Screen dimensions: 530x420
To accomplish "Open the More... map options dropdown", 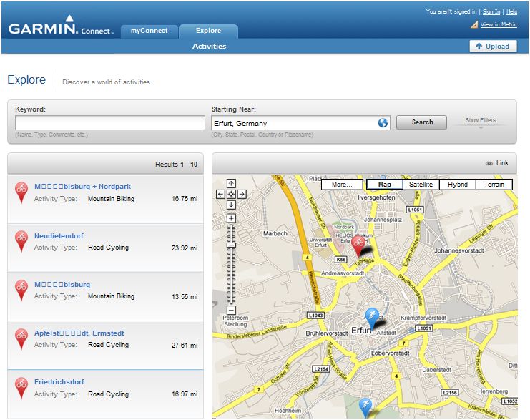I will pyautogui.click(x=341, y=185).
